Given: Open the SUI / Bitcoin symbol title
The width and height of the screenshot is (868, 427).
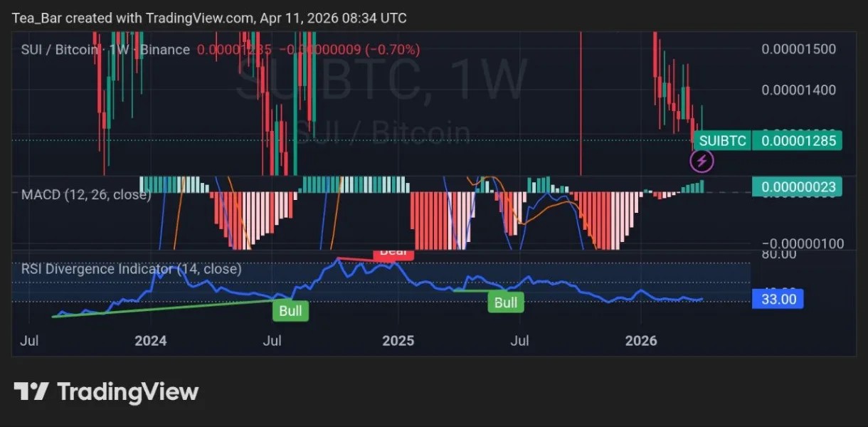Looking at the screenshot, I should tap(57, 50).
